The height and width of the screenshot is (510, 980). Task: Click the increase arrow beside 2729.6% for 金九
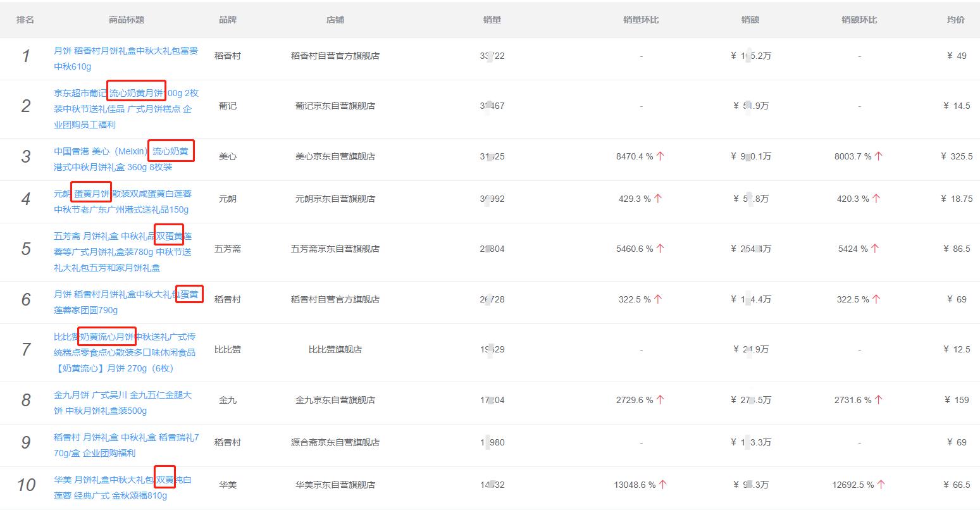point(659,400)
